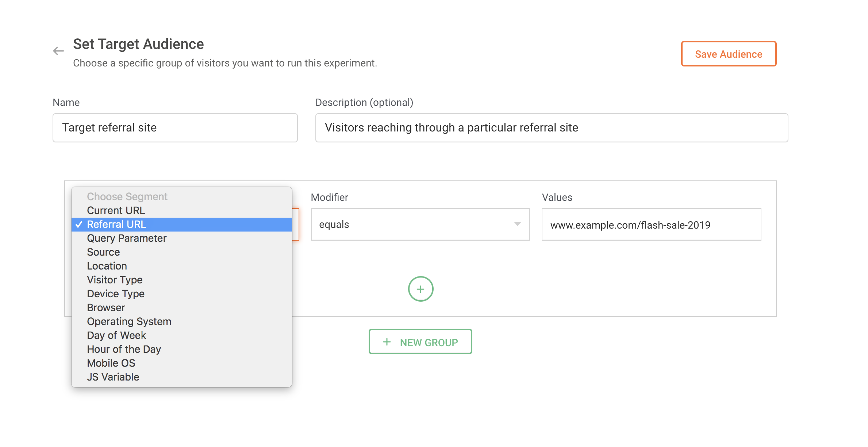Click the Modifier dropdown arrow
Screen dimensions: 868x447
point(517,224)
